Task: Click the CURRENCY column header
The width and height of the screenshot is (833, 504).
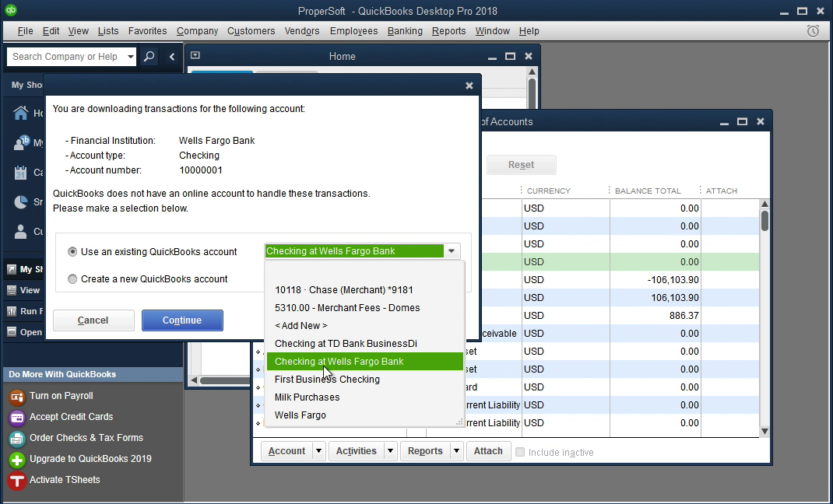Action: 549,191
